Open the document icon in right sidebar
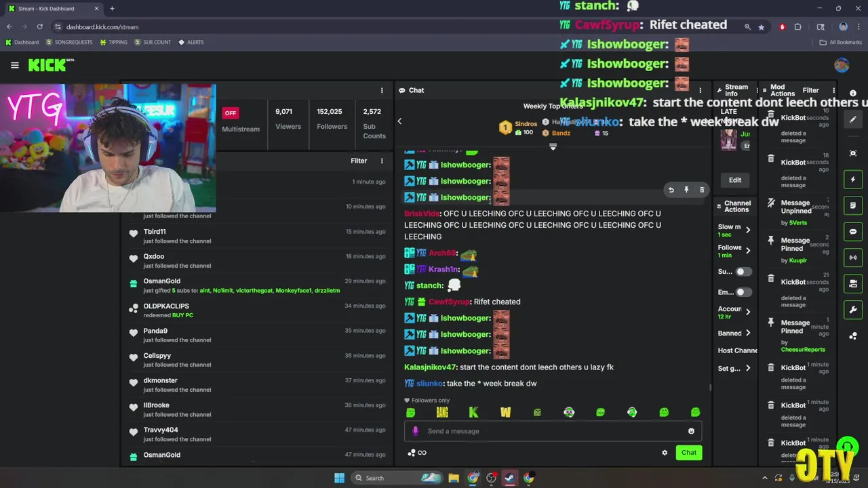This screenshot has width=868, height=488. (853, 205)
